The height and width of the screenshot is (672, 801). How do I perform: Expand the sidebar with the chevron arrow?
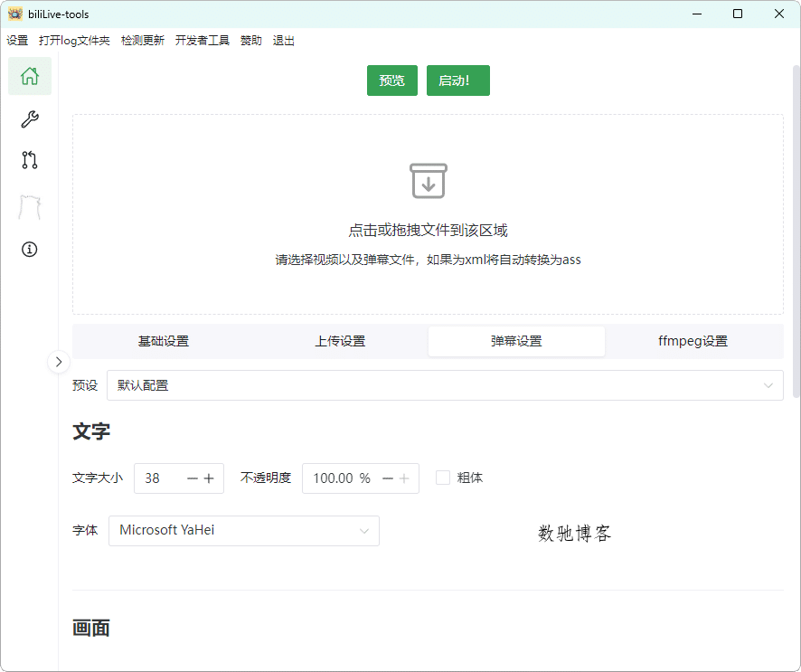pyautogui.click(x=59, y=362)
